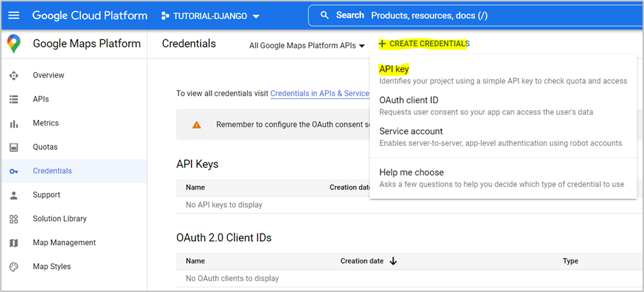Click the Support person icon
Screen dimensions: 644x292
tap(14, 195)
